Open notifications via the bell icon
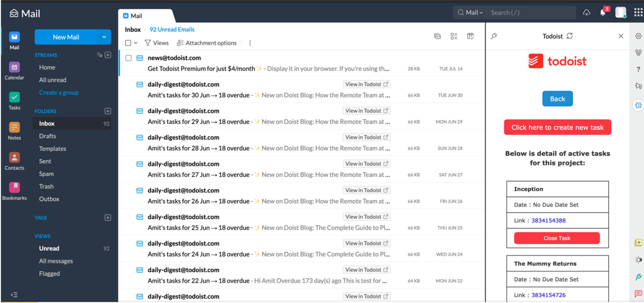The height and width of the screenshot is (303, 644). [603, 12]
